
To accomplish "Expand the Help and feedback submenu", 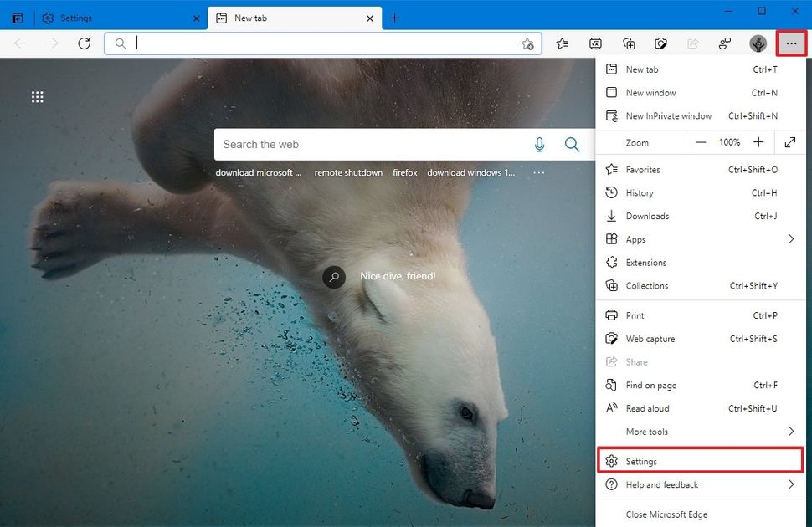I will [700, 484].
